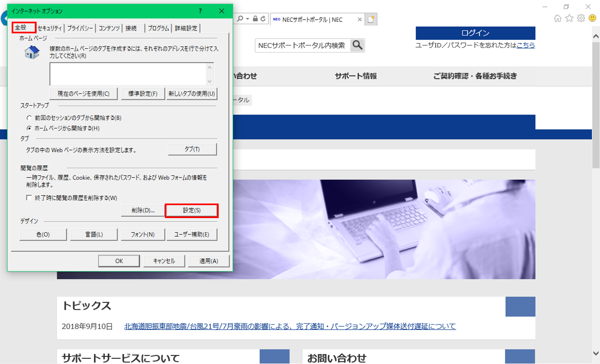Switch to the セキュリティ tab

point(50,28)
